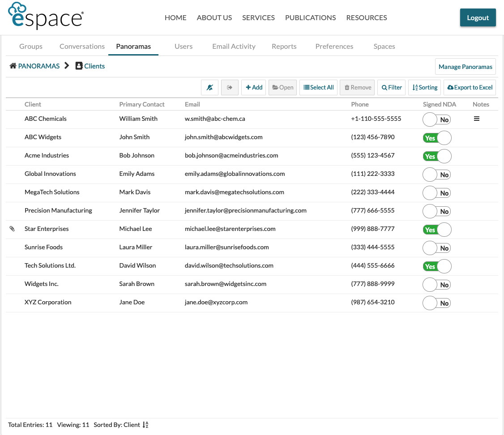Click the espace cloud logo
504x435 pixels.
(x=46, y=16)
